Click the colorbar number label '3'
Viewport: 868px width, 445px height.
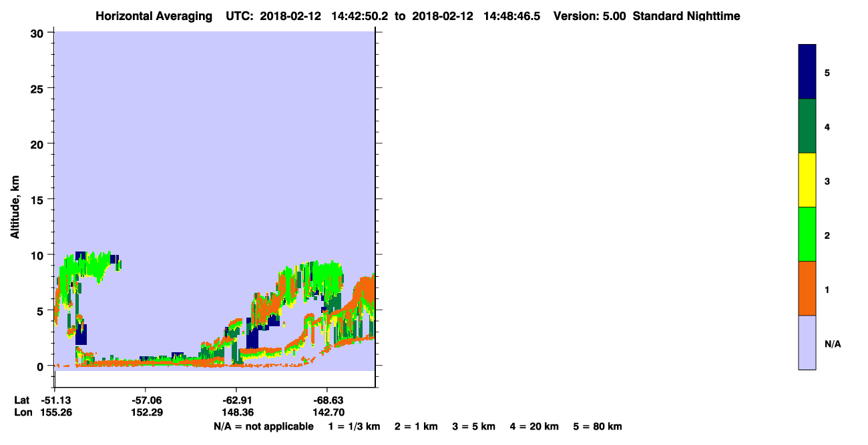(x=827, y=181)
